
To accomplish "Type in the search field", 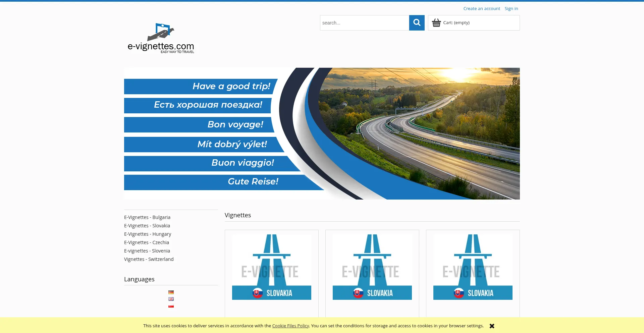I will tap(364, 23).
